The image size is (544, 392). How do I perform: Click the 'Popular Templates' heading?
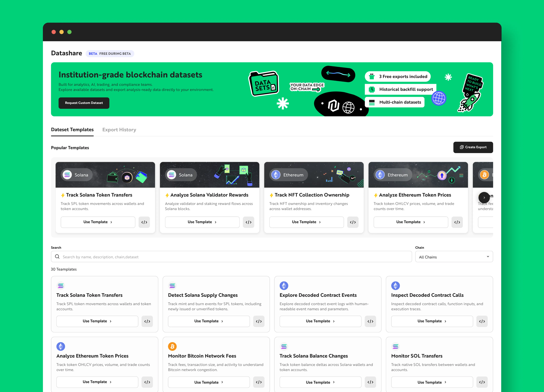70,148
